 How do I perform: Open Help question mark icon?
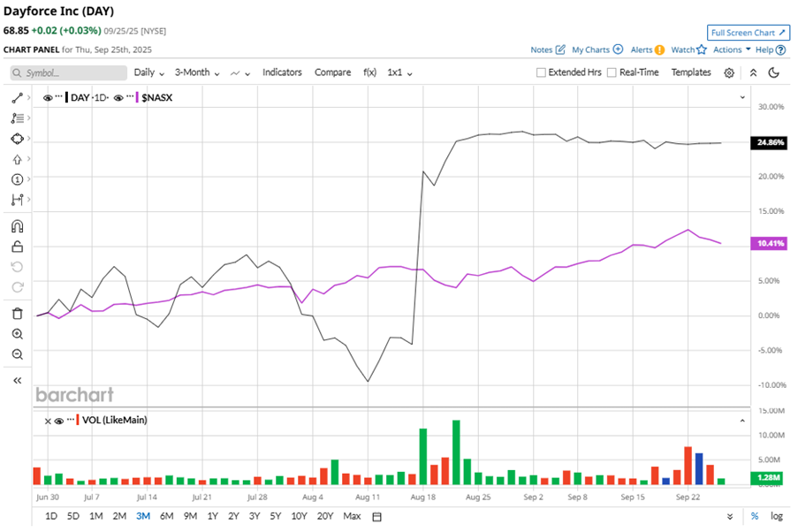[x=780, y=49]
